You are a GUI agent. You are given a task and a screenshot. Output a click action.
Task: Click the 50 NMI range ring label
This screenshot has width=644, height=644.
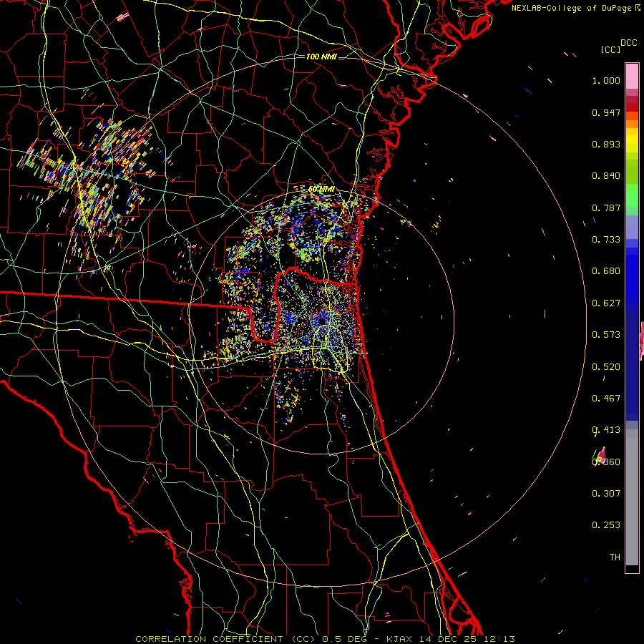click(x=321, y=190)
